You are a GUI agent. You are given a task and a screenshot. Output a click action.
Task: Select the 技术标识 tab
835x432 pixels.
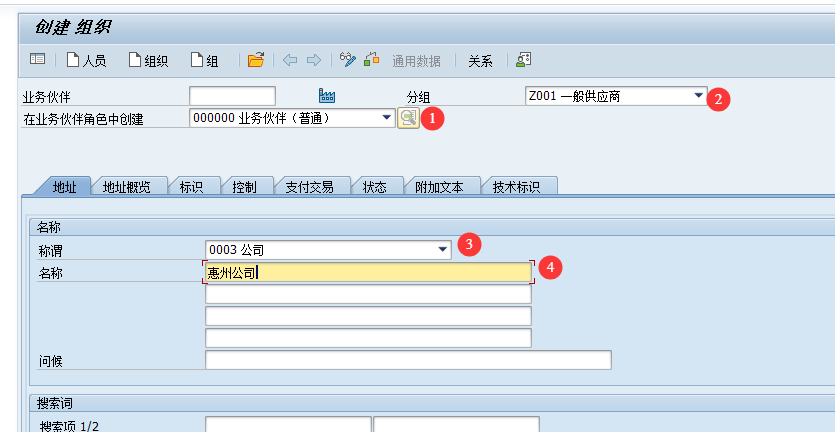(516, 186)
